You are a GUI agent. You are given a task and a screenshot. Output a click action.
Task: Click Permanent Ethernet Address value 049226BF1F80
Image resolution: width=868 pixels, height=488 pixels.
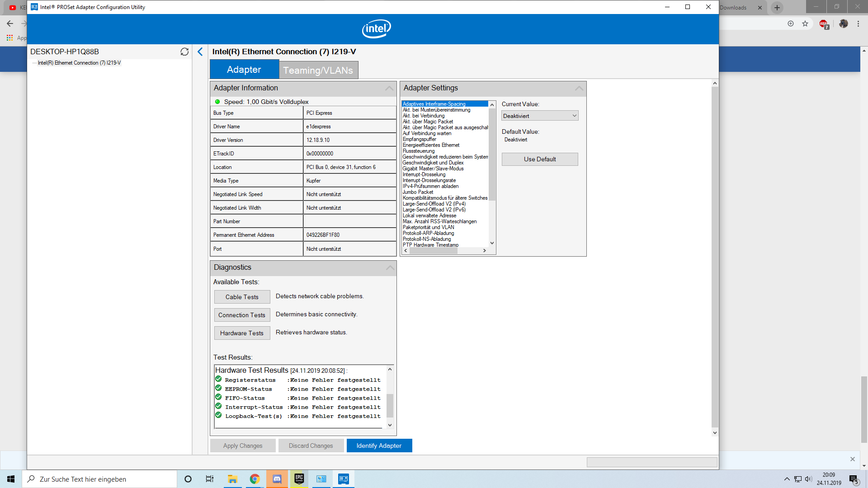tap(323, 235)
